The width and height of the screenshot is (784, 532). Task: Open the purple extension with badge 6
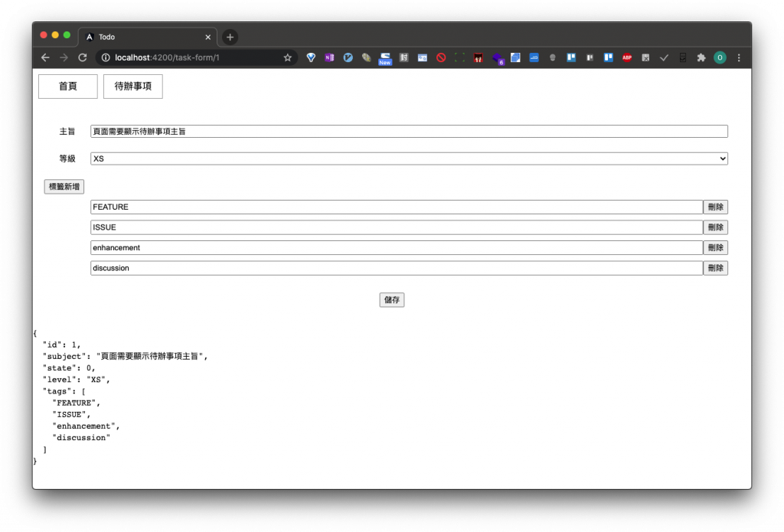[x=498, y=58]
